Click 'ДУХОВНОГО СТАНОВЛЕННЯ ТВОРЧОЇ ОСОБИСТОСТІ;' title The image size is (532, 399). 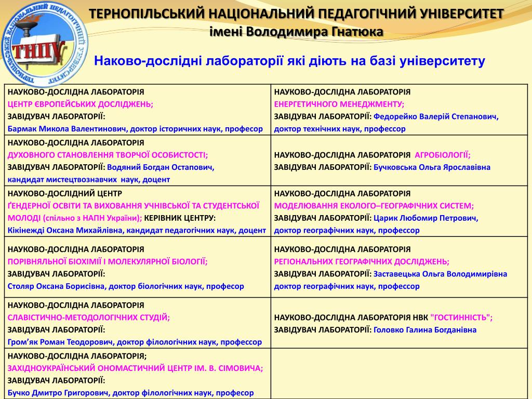tap(108, 155)
